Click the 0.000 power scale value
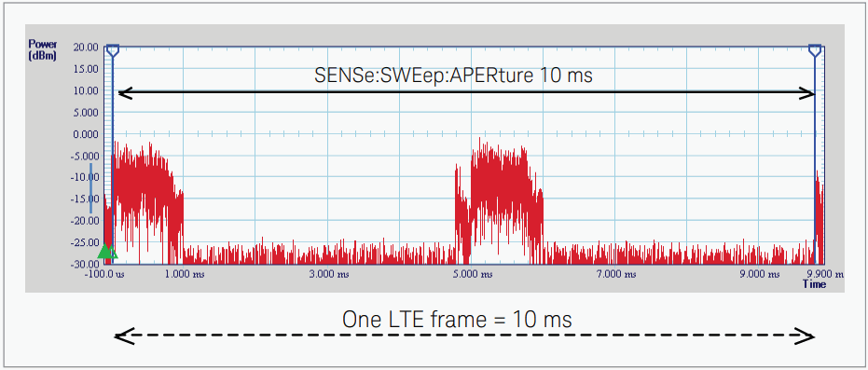The height and width of the screenshot is (370, 868). pyautogui.click(x=85, y=134)
